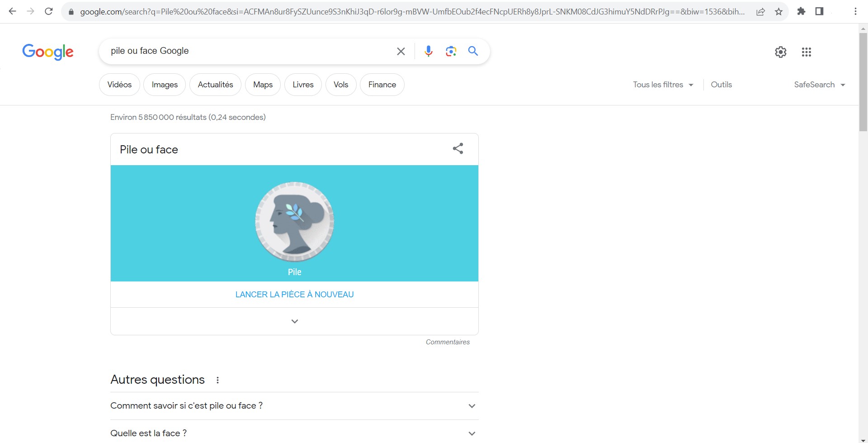Viewport: 868px width, 443px height.
Task: Reload the page
Action: click(49, 12)
